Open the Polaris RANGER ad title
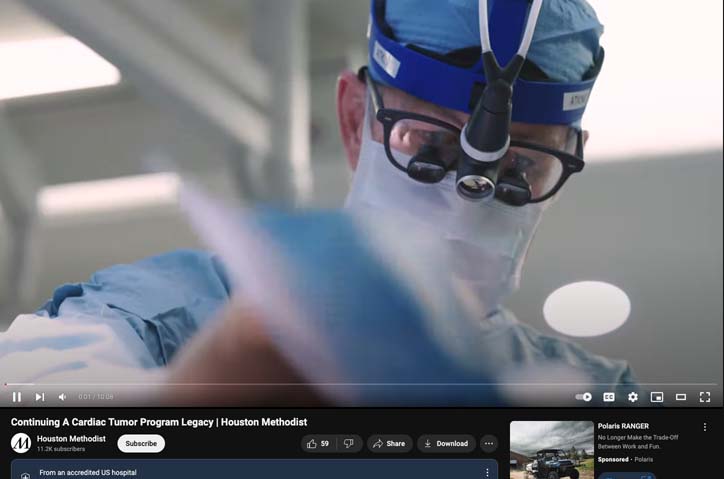The width and height of the screenshot is (724, 479). pos(623,426)
